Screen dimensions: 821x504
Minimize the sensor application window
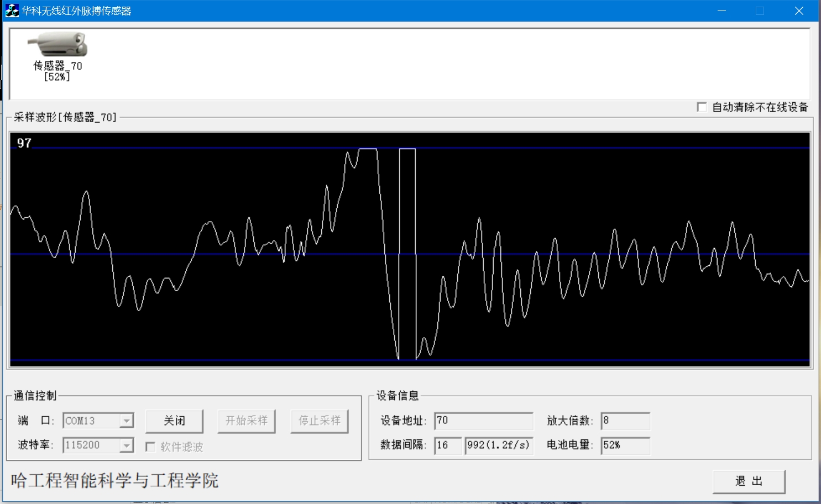pos(721,11)
